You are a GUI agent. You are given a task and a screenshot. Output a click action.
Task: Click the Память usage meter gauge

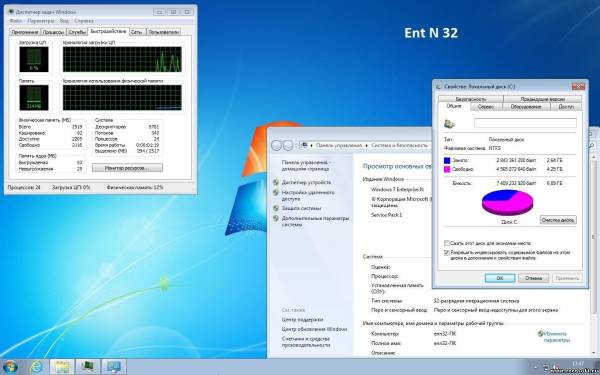point(34,98)
